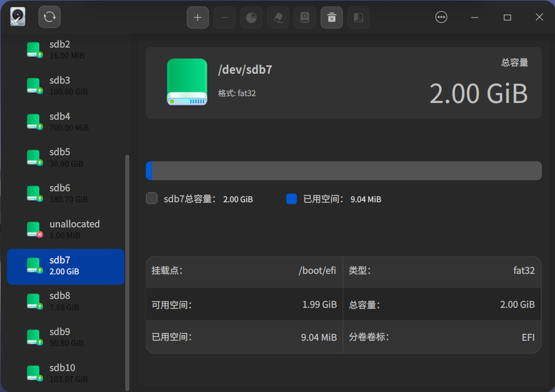Select the sdb6 180.70 GiB partition
The image size is (555, 392).
click(66, 193)
